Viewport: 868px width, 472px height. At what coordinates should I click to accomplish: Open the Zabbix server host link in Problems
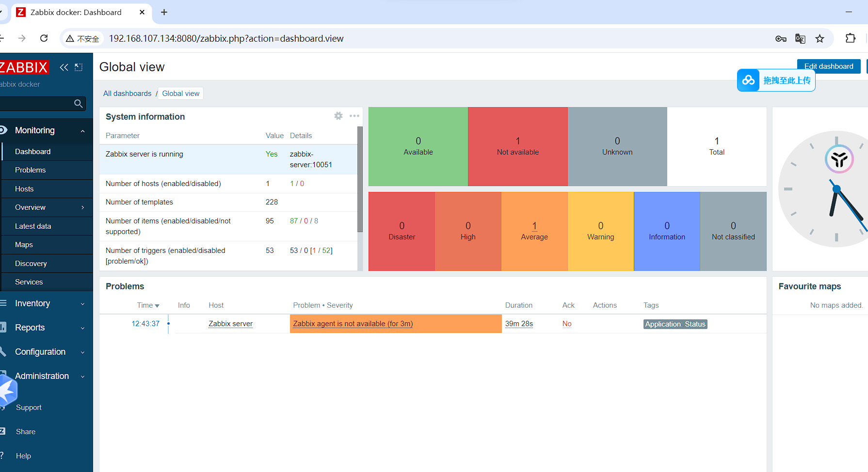coord(231,324)
